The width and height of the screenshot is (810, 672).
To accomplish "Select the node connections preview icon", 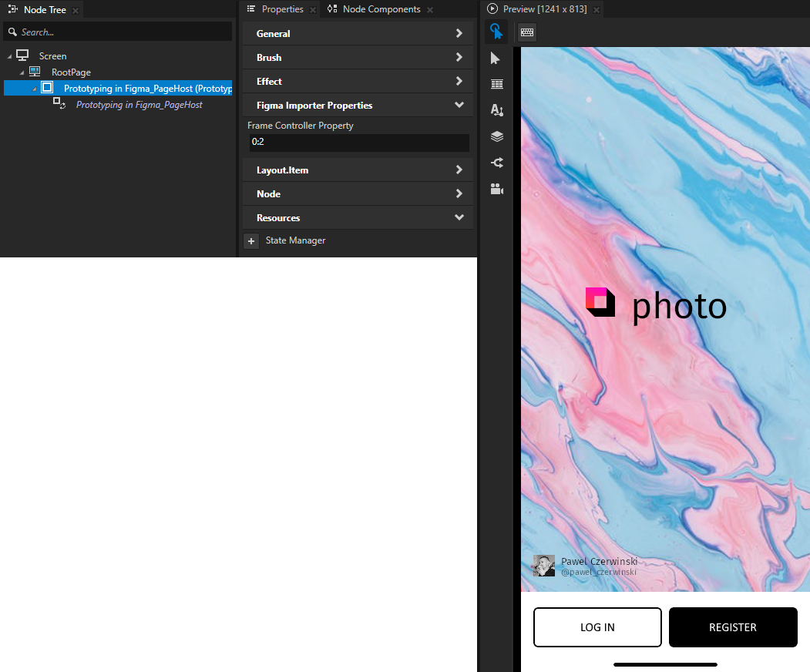I will [x=496, y=163].
